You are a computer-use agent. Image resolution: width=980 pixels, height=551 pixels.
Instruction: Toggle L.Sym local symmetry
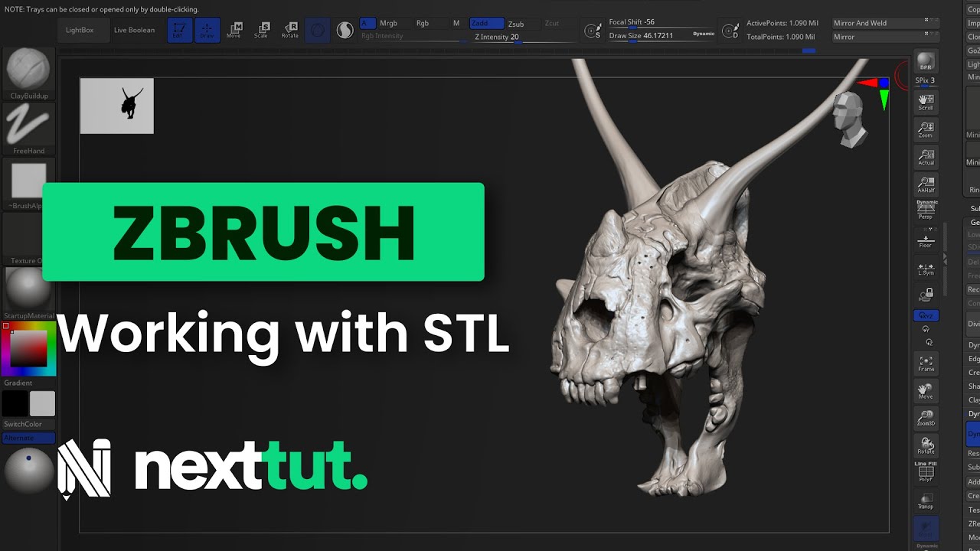tap(926, 268)
